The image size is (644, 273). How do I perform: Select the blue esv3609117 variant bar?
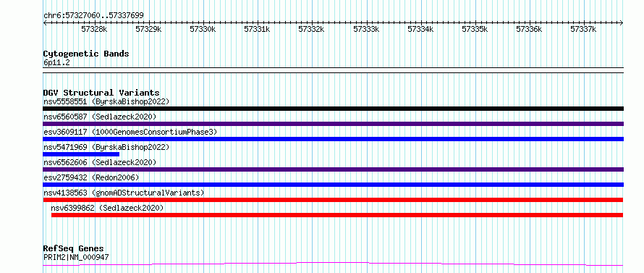click(333, 139)
